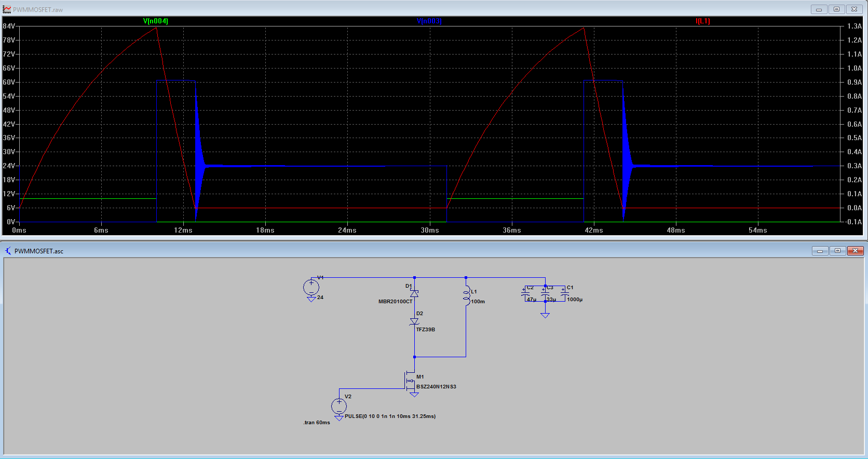
Task: Click the 0V label on left axis
Action: [11, 222]
